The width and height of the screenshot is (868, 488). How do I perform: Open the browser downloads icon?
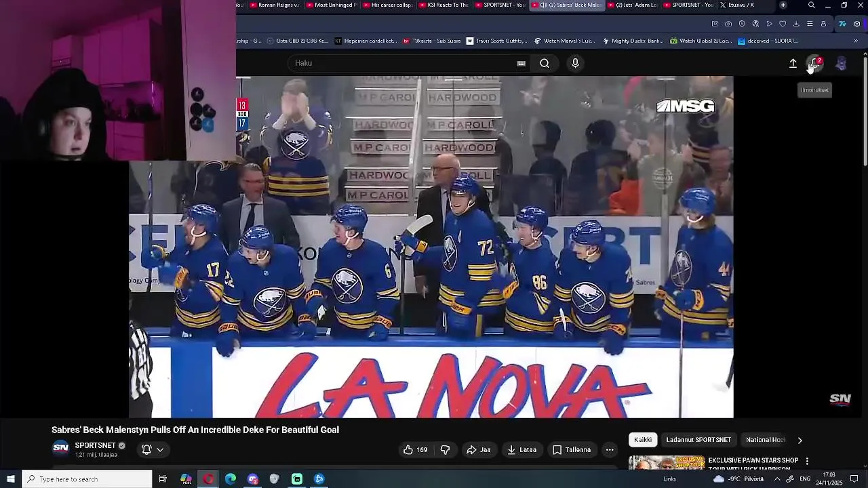tap(796, 24)
